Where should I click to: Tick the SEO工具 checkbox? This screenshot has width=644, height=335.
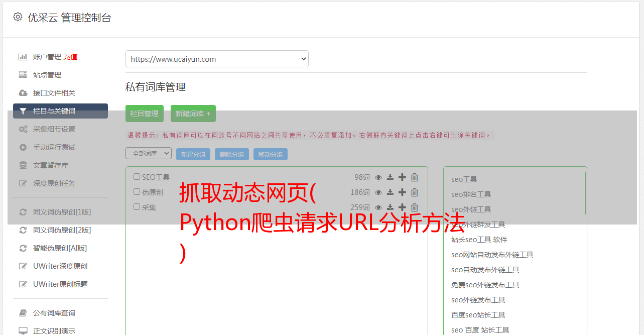click(137, 177)
